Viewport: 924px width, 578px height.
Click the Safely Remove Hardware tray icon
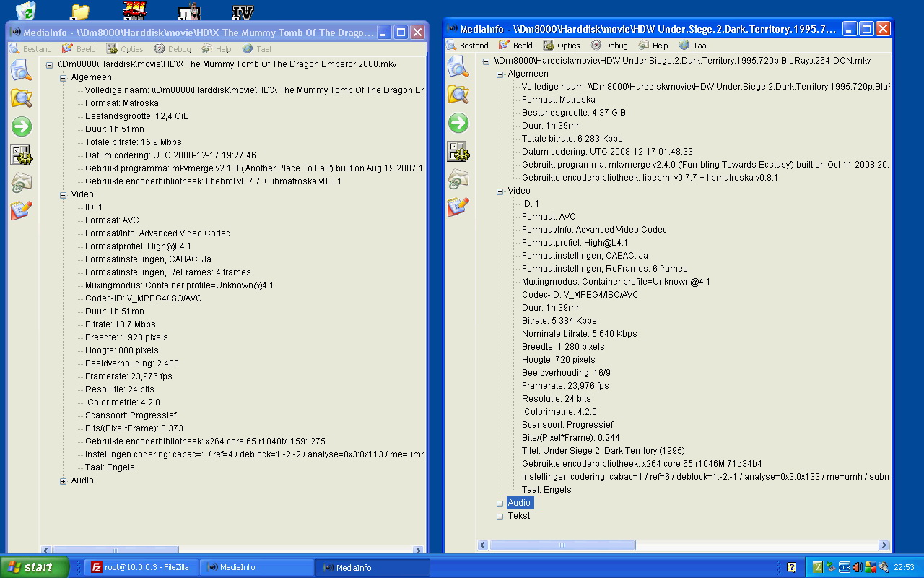point(831,567)
